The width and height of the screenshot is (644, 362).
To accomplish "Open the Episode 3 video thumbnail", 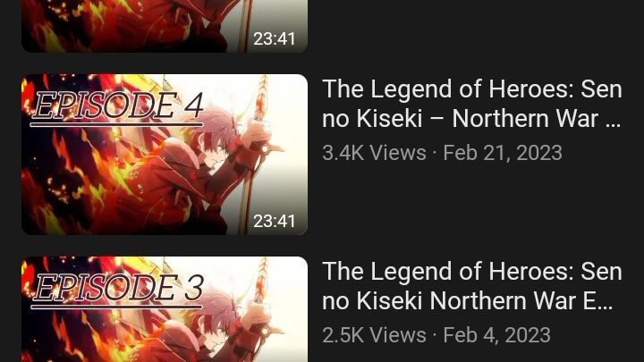I will [x=165, y=309].
